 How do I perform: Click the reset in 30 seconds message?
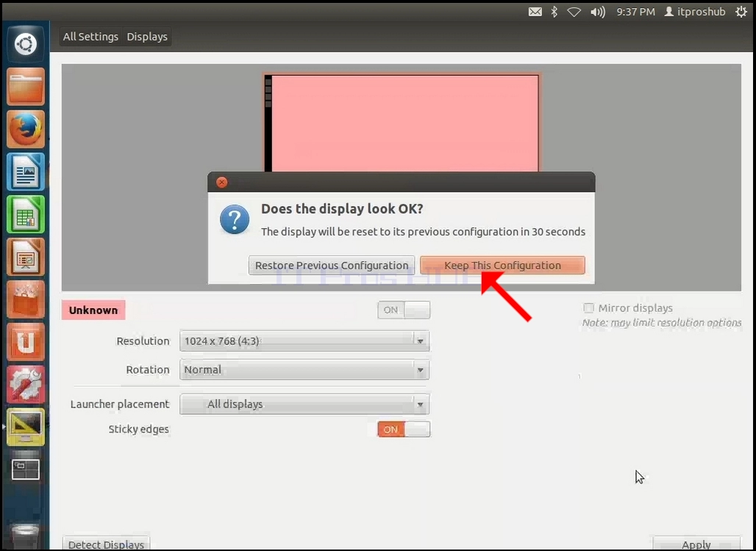tap(424, 232)
